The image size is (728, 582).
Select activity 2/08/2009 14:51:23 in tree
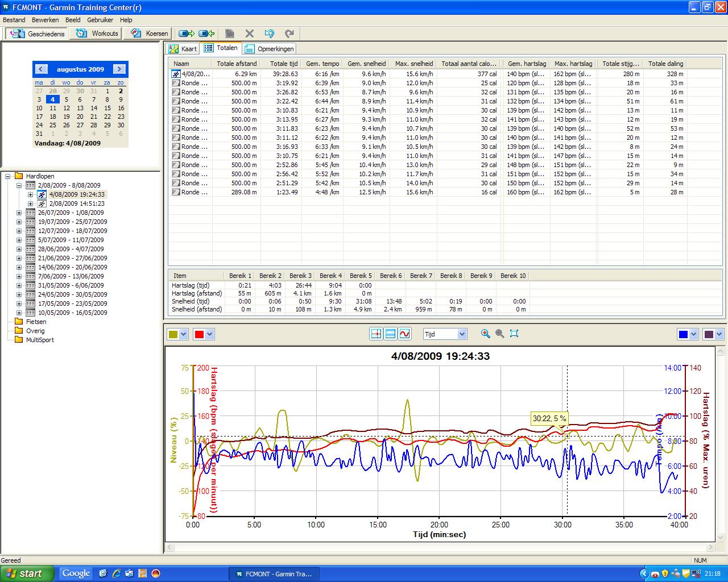77,203
